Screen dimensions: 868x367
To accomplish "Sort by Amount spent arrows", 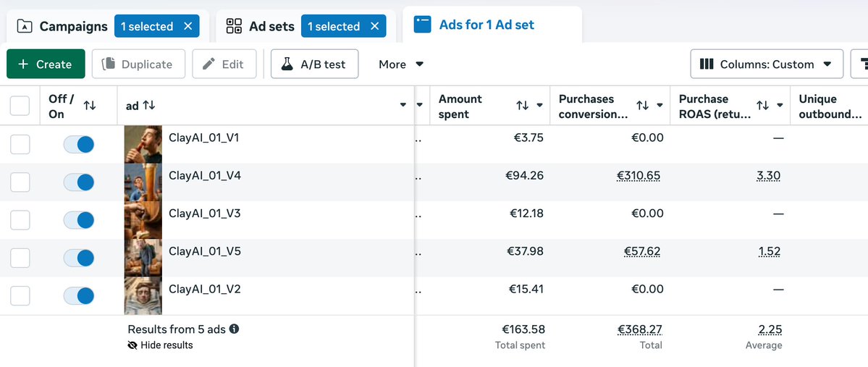I will 522,106.
